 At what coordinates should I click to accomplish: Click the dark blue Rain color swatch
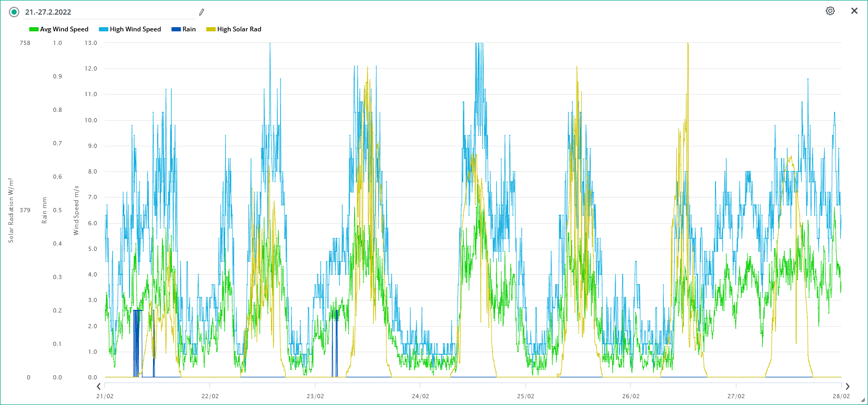coord(176,29)
